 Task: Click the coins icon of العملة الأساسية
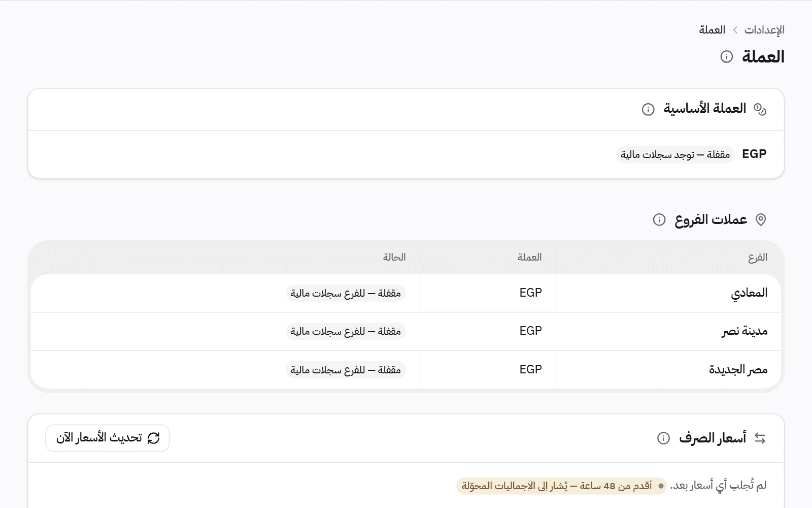pos(760,109)
